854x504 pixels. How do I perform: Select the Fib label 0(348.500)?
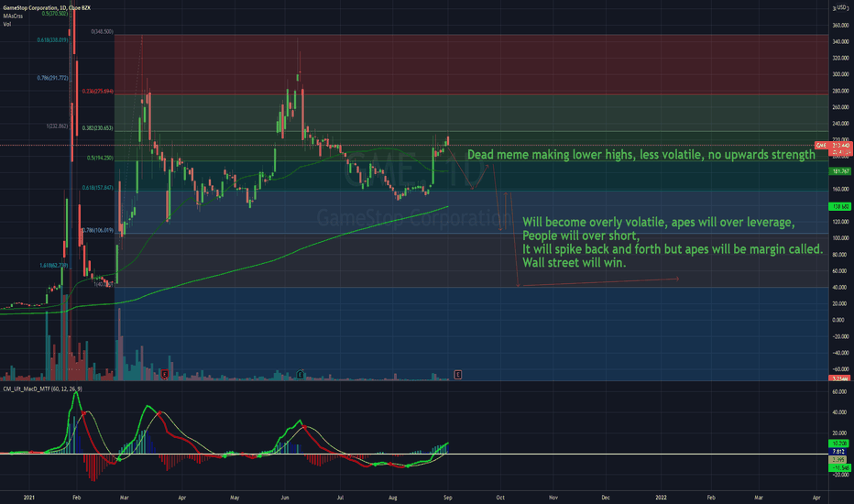tap(103, 31)
